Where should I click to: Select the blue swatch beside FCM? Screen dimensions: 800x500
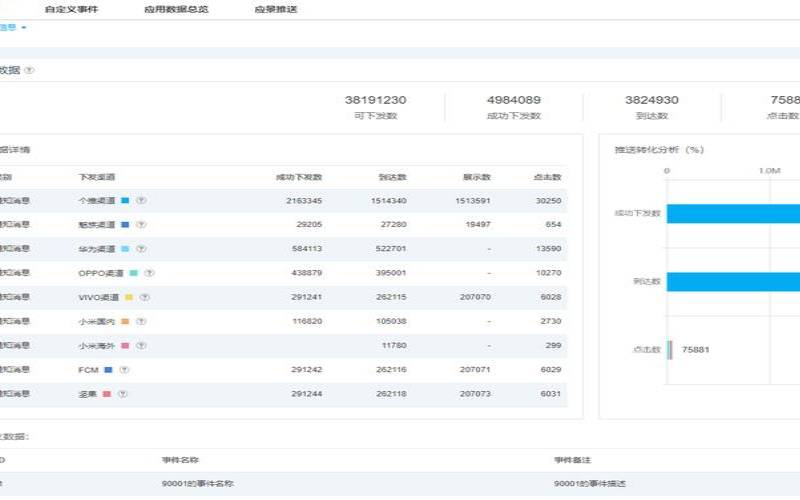(x=108, y=369)
